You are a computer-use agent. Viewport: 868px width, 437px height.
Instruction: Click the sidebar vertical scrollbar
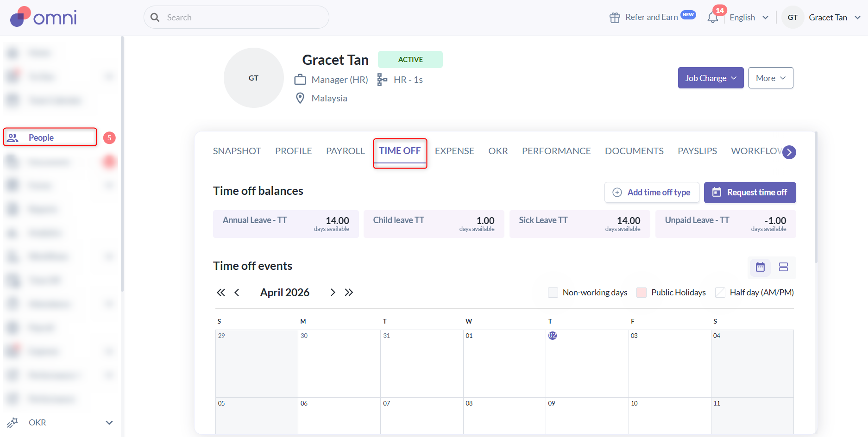(122, 164)
